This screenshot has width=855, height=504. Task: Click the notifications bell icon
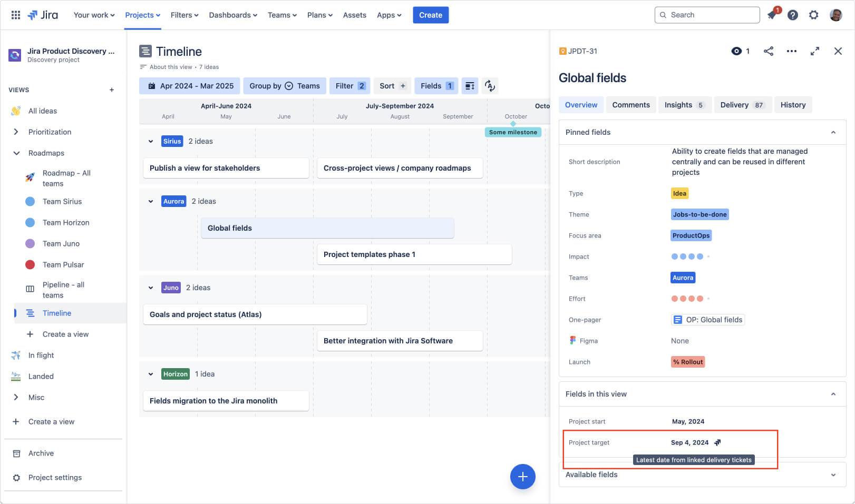[771, 15]
